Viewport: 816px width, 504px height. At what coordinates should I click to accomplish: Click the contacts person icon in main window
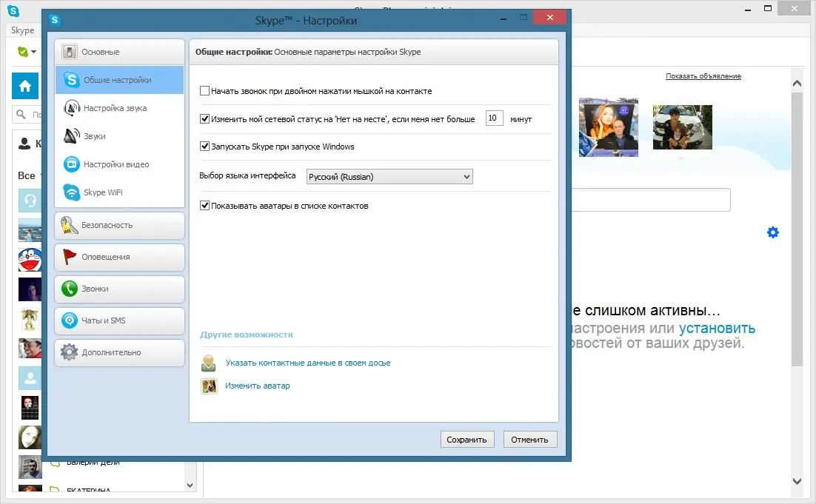24,144
